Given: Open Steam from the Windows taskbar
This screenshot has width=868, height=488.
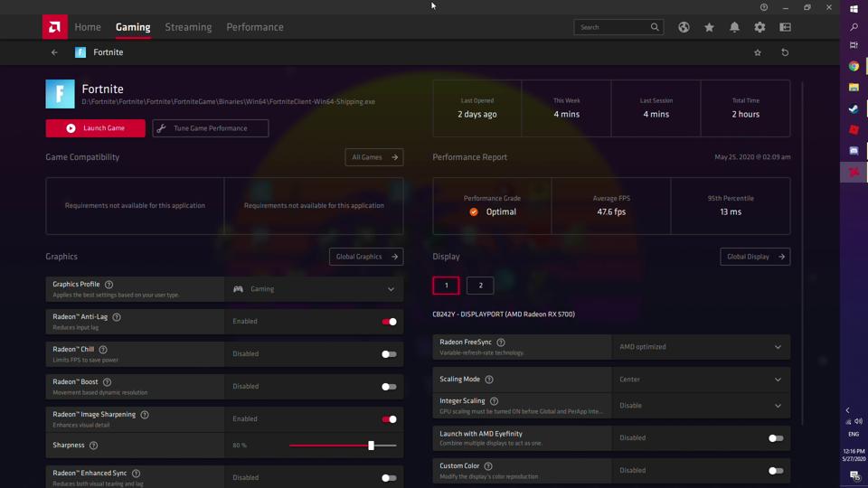Looking at the screenshot, I should coord(854,108).
